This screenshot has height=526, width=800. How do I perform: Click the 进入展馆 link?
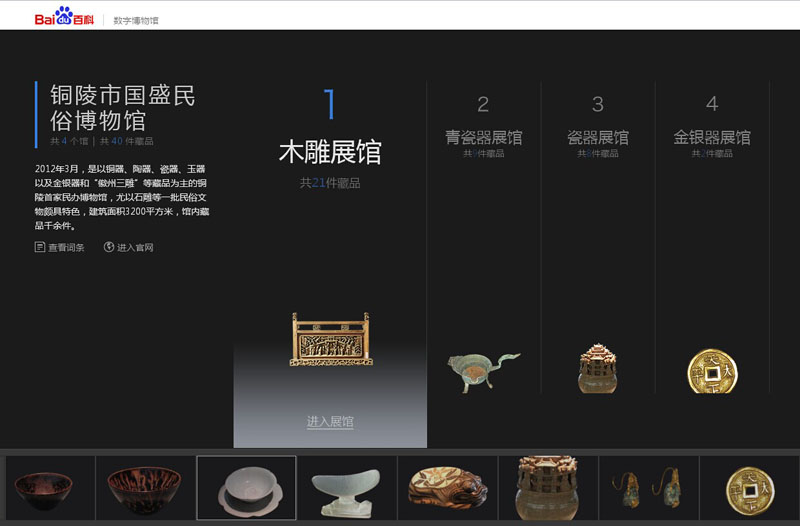point(330,422)
